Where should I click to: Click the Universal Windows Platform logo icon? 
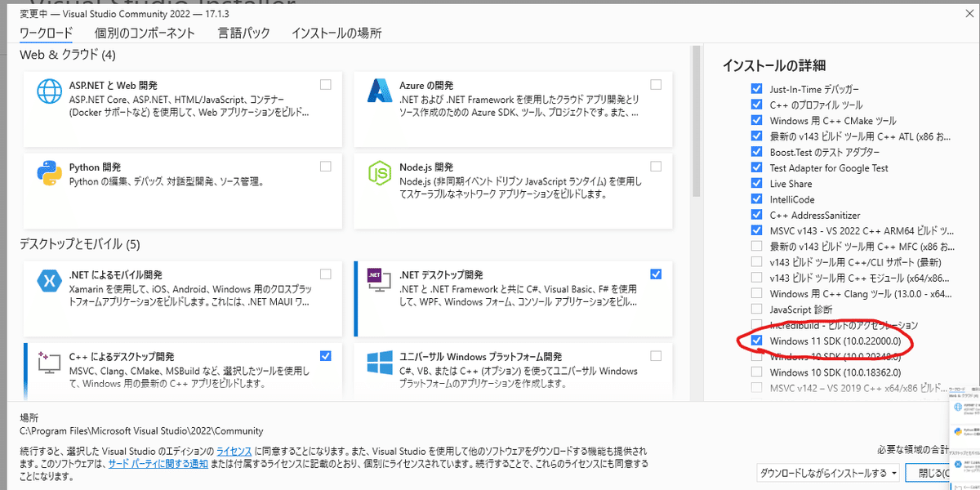coord(381,364)
